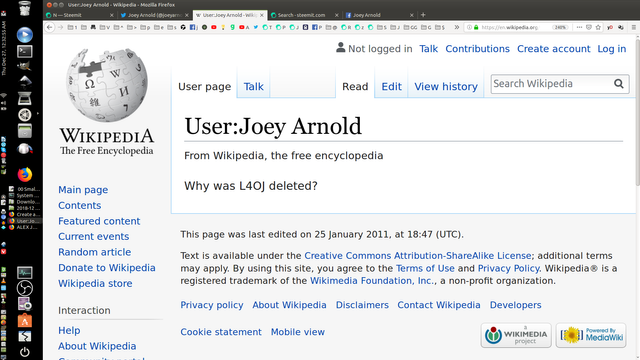The width and height of the screenshot is (640, 360).
Task: Open bookmark folder labeled $
Action: (x=440, y=27)
